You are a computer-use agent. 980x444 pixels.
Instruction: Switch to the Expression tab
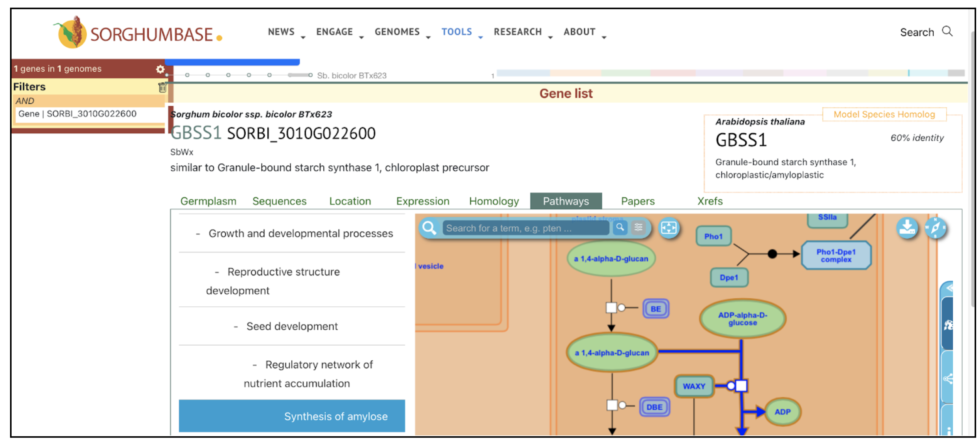[422, 201]
